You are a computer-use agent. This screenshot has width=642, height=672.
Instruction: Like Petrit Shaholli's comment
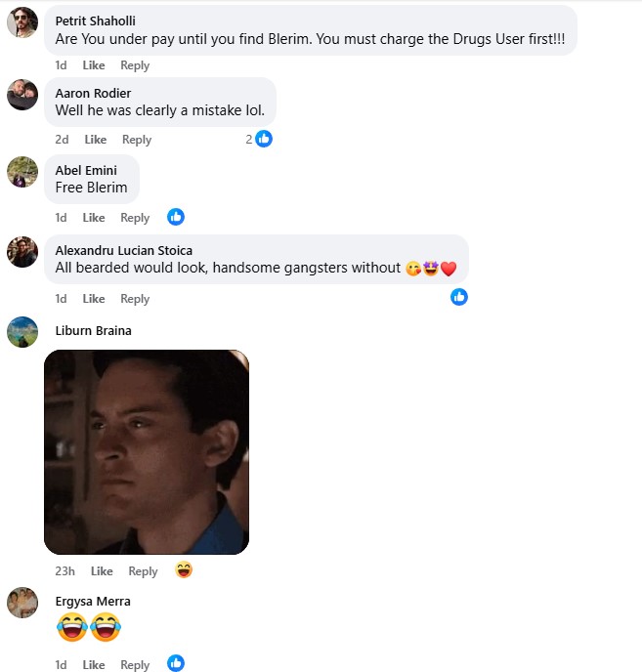[94, 65]
